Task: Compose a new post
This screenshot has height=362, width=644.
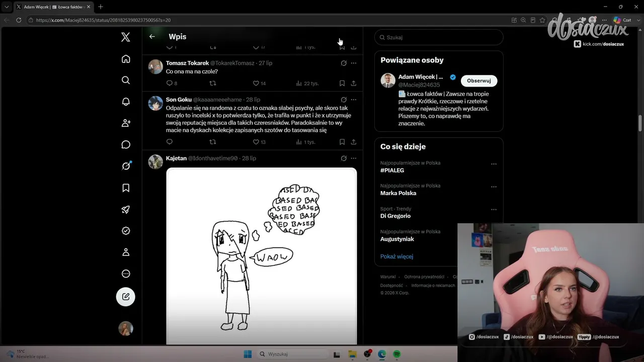Action: (126, 297)
